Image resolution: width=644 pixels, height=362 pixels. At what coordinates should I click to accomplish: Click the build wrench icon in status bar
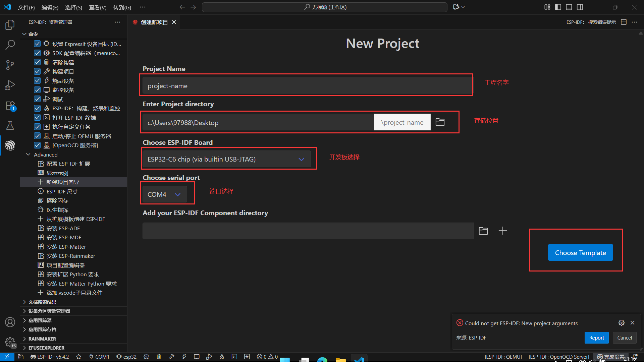pyautogui.click(x=171, y=357)
